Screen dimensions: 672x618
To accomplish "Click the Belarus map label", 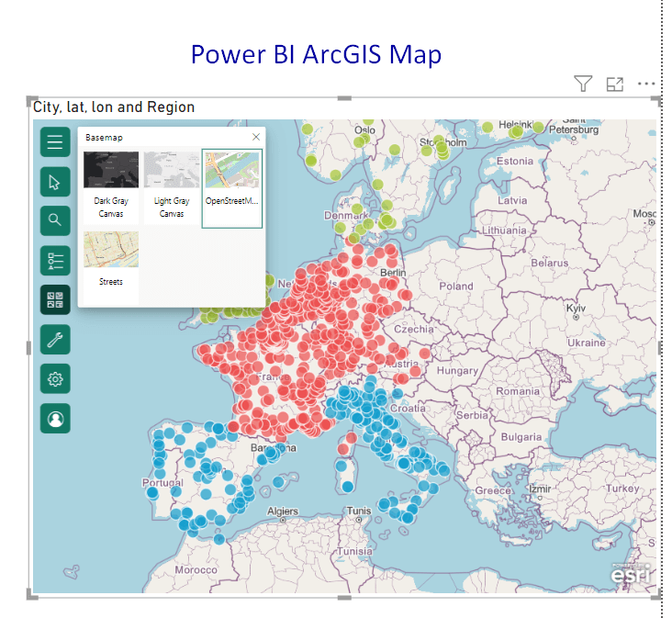I will point(549,263).
